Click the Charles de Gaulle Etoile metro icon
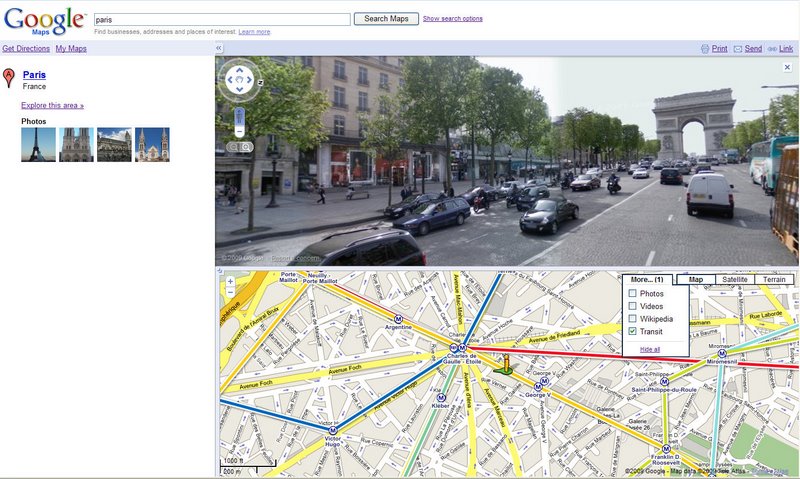800x479 pixels. click(462, 348)
